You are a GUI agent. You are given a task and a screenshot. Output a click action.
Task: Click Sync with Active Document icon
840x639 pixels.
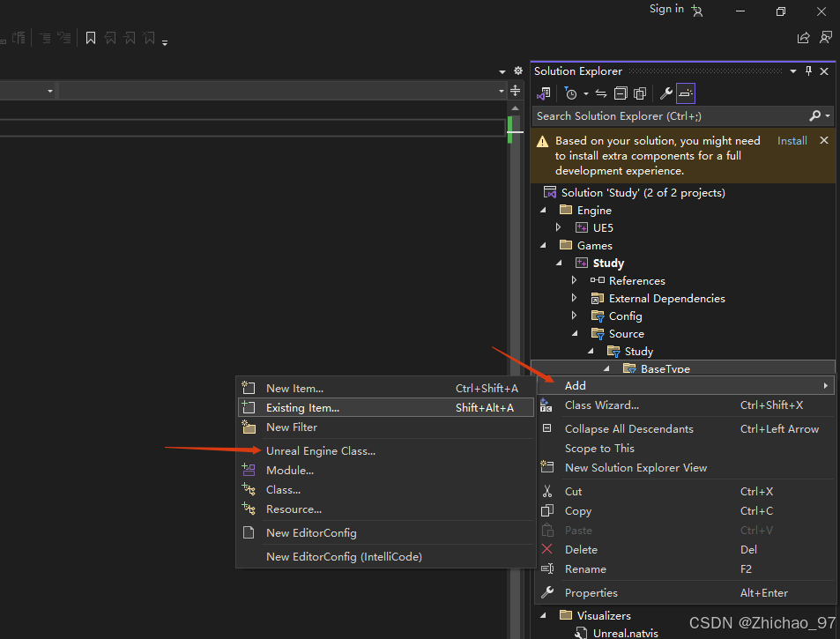(x=601, y=93)
